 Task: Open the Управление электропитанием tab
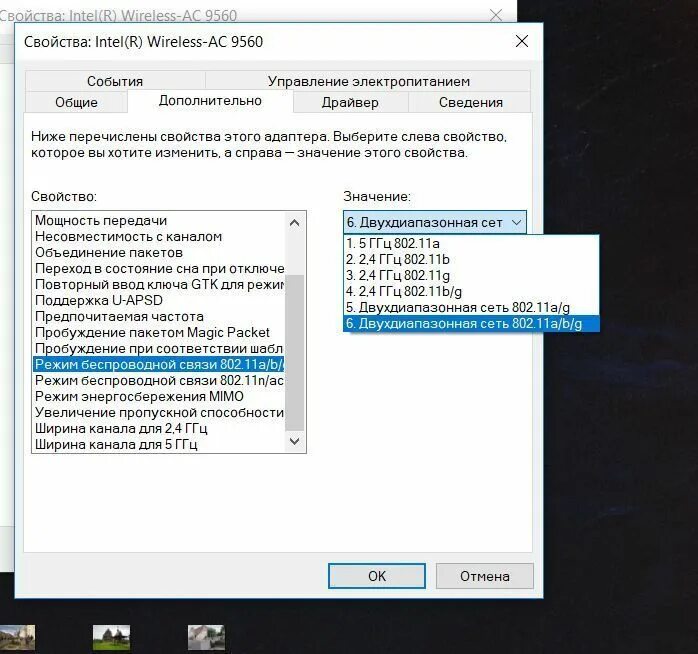(368, 81)
